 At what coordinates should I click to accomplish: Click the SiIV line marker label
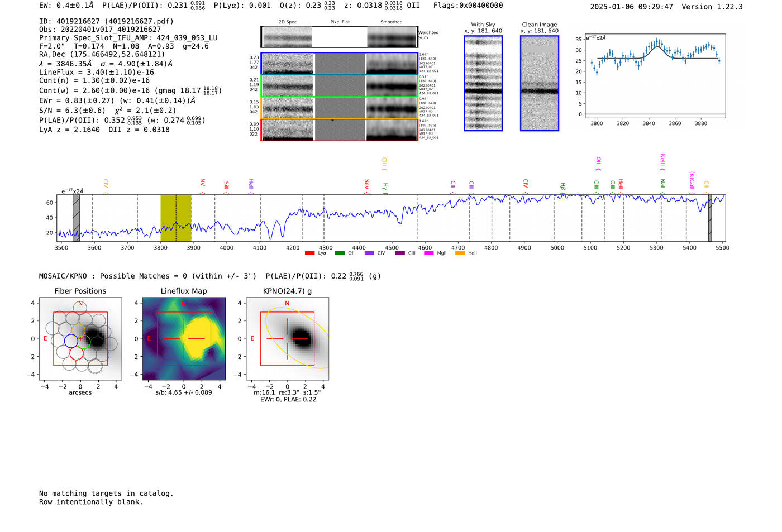[367, 186]
